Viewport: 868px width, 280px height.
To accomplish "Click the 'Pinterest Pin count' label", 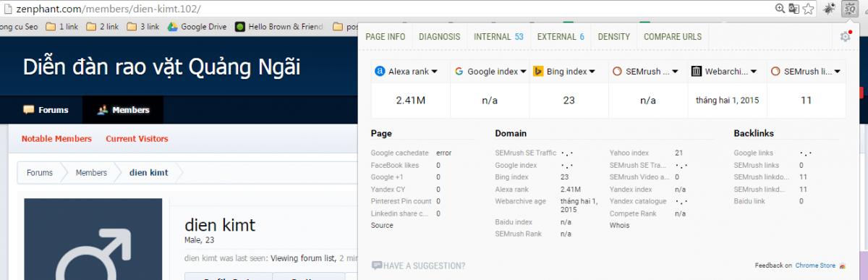I will click(401, 201).
